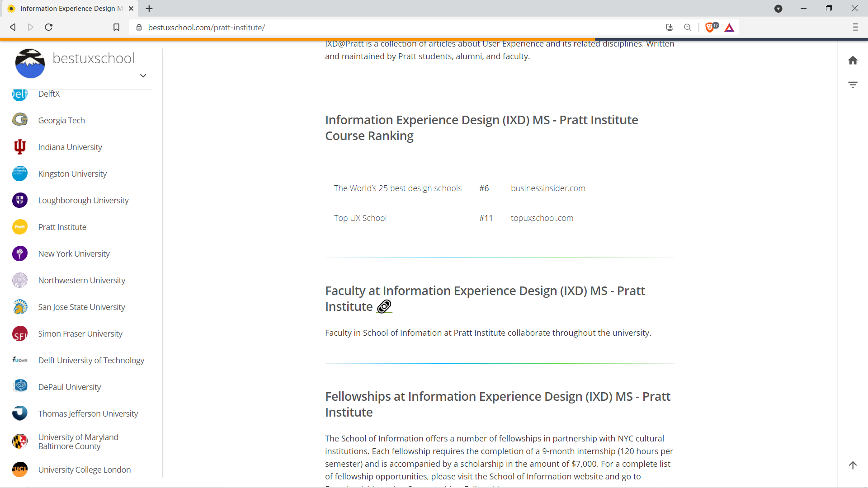
Task: Select Northwestern University in sidebar list
Action: click(81, 280)
